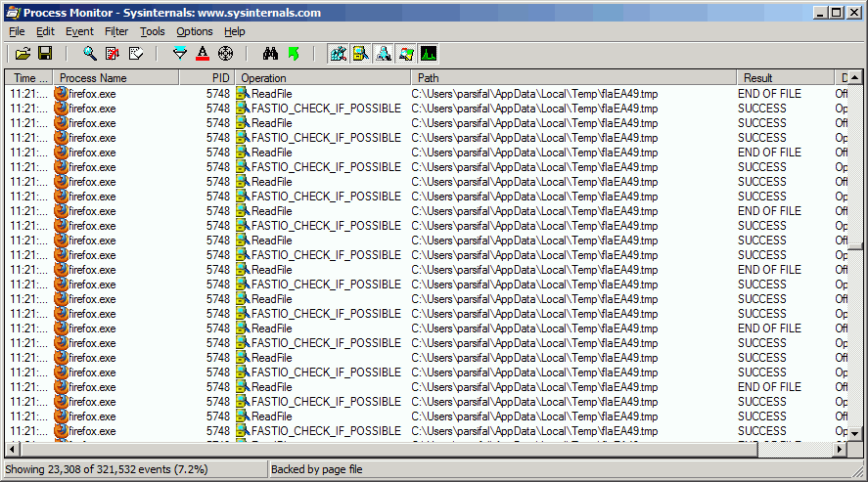Open the Tools menu

pyautogui.click(x=153, y=31)
